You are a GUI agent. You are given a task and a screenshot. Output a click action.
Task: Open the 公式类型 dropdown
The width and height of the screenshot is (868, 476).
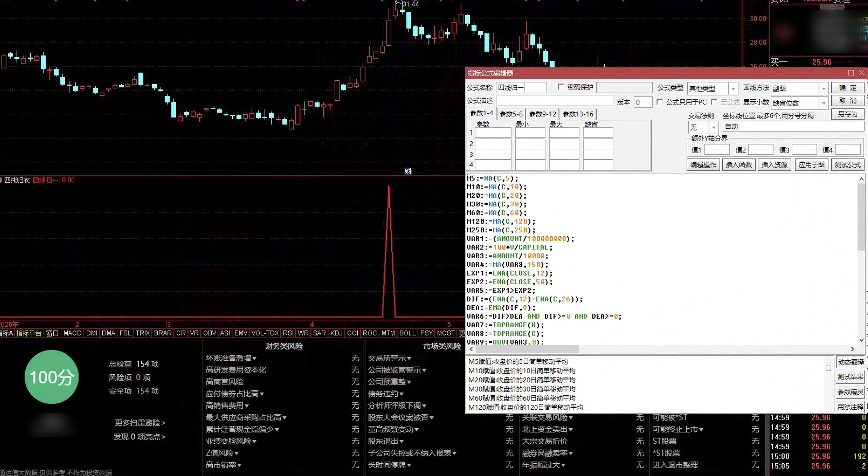click(x=733, y=89)
